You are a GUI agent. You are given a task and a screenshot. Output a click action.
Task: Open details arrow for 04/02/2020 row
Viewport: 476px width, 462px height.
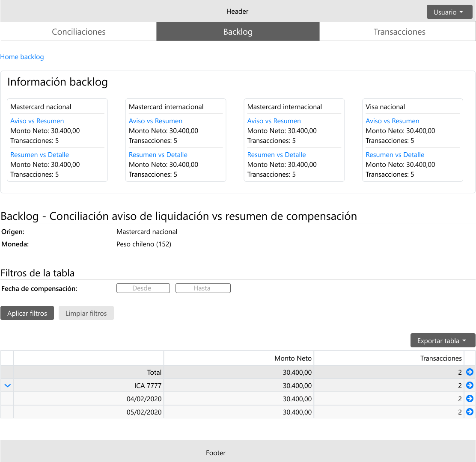(x=470, y=399)
